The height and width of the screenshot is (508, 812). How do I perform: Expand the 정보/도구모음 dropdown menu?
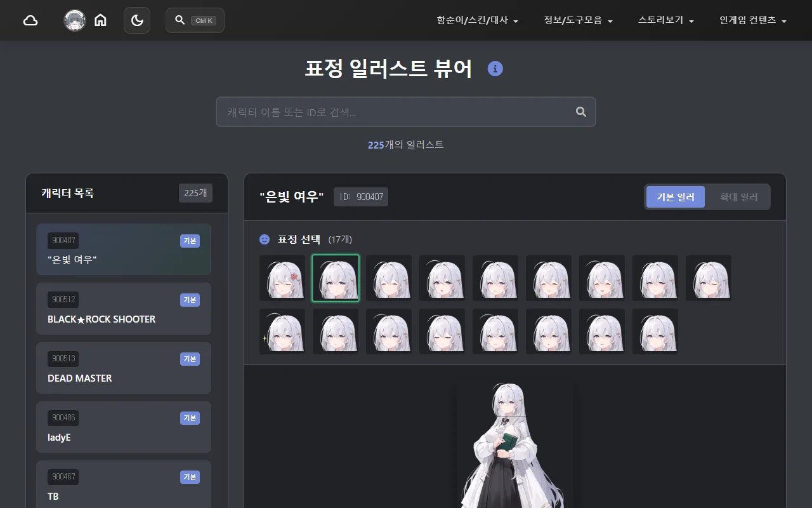[578, 20]
